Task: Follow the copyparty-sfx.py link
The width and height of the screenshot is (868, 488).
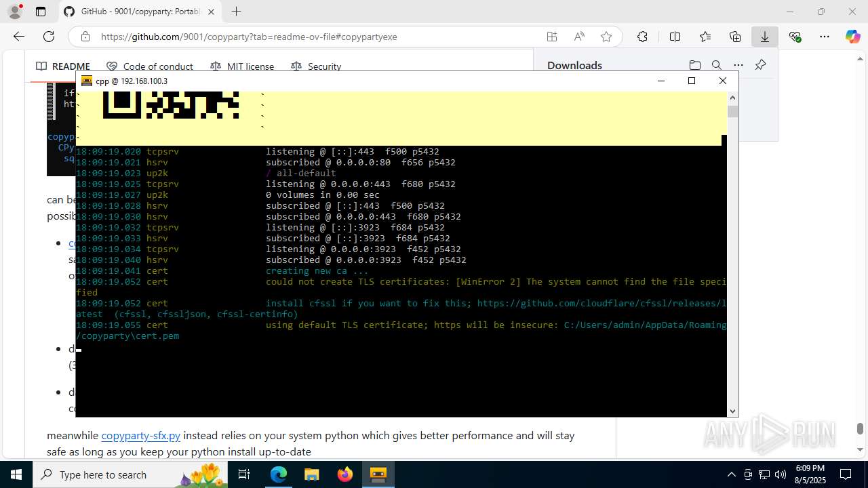Action: tap(141, 435)
